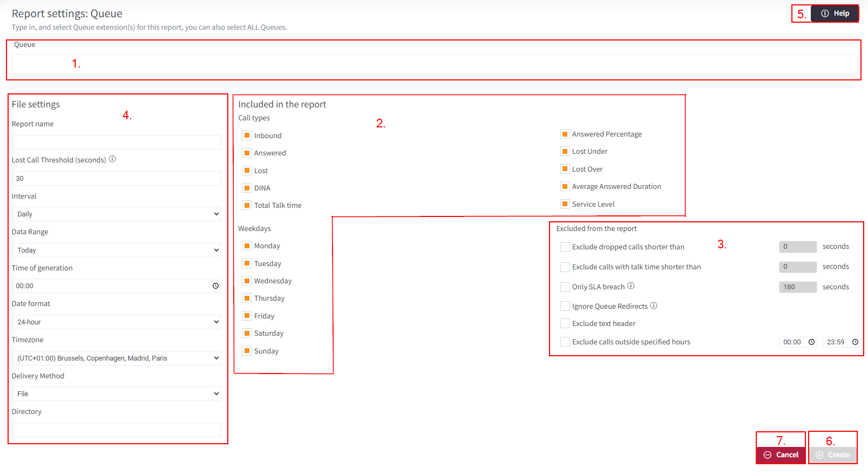Enable Exclude text header option
Screen dimensions: 868x475
pyautogui.click(x=565, y=323)
